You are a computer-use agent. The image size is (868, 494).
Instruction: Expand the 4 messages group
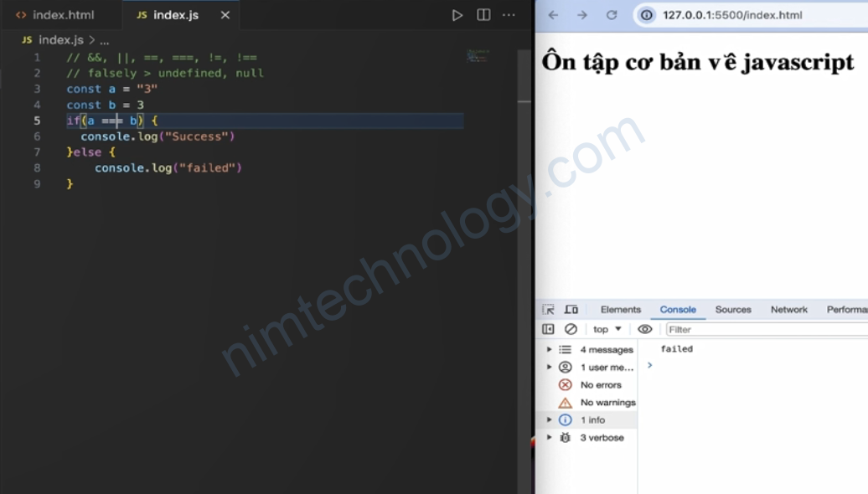point(550,350)
